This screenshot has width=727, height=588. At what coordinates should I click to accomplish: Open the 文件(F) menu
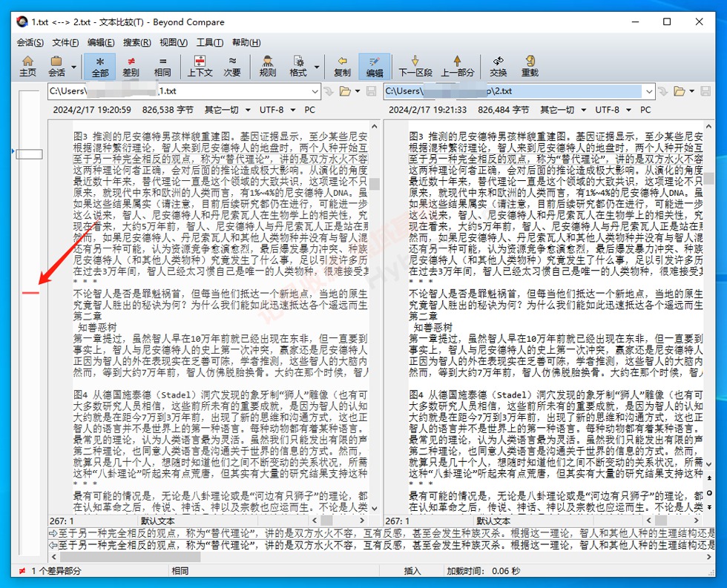point(65,42)
